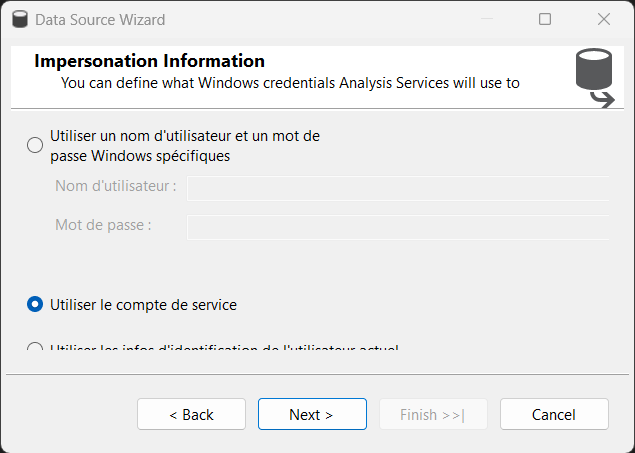Continue with the Next button
The image size is (635, 453).
(312, 414)
